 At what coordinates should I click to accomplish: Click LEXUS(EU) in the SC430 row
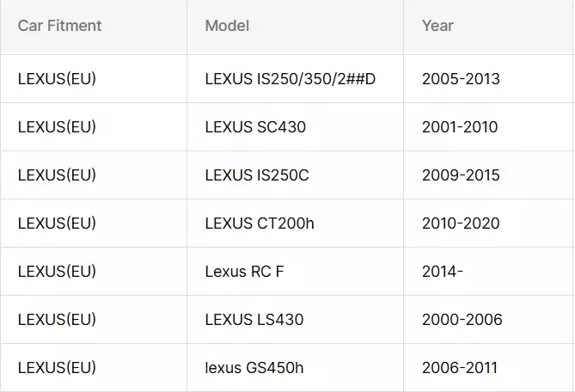(x=57, y=127)
